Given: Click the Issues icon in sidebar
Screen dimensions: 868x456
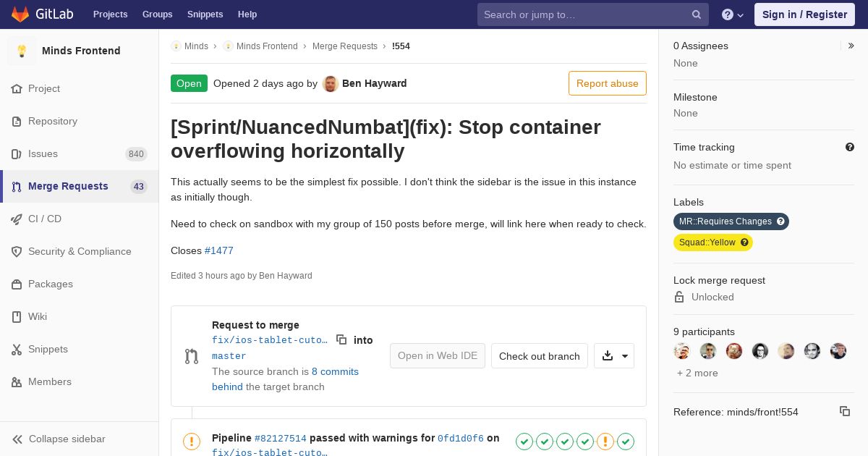Looking at the screenshot, I should [x=17, y=154].
